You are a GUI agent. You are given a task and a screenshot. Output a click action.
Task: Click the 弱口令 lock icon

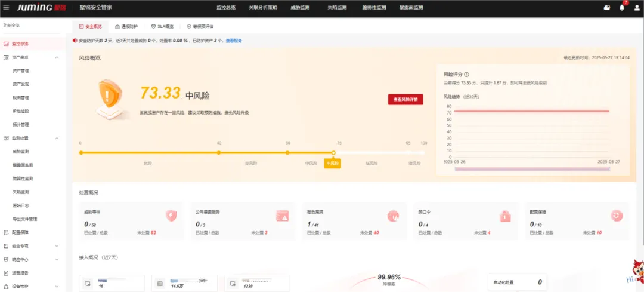pos(505,216)
